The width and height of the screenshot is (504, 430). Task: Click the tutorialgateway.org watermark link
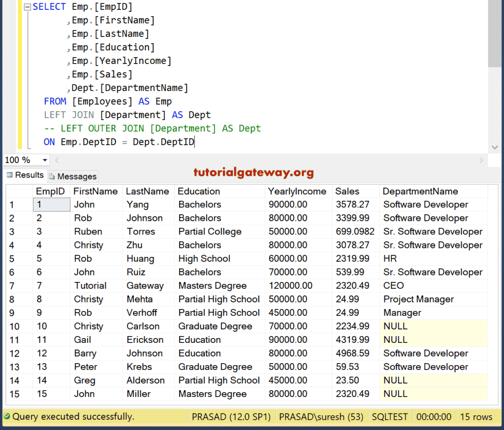[253, 173]
